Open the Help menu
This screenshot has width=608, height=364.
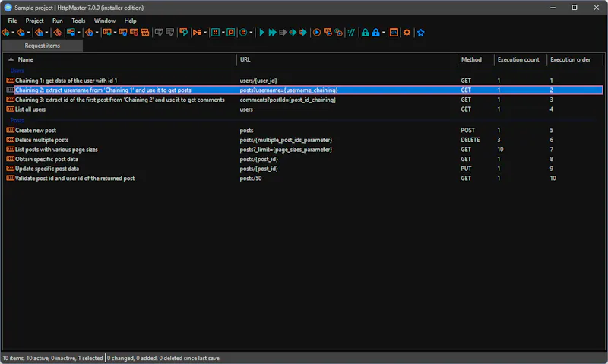tap(130, 21)
